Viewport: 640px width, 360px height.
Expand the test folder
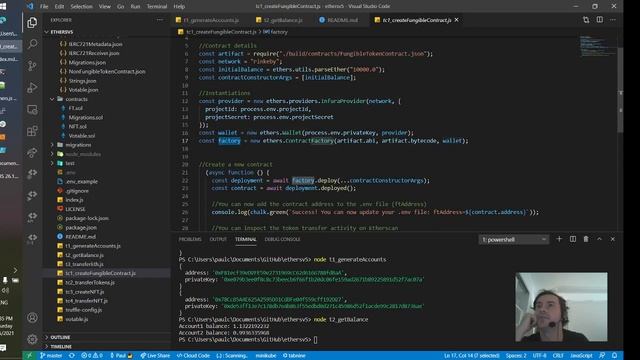70,163
